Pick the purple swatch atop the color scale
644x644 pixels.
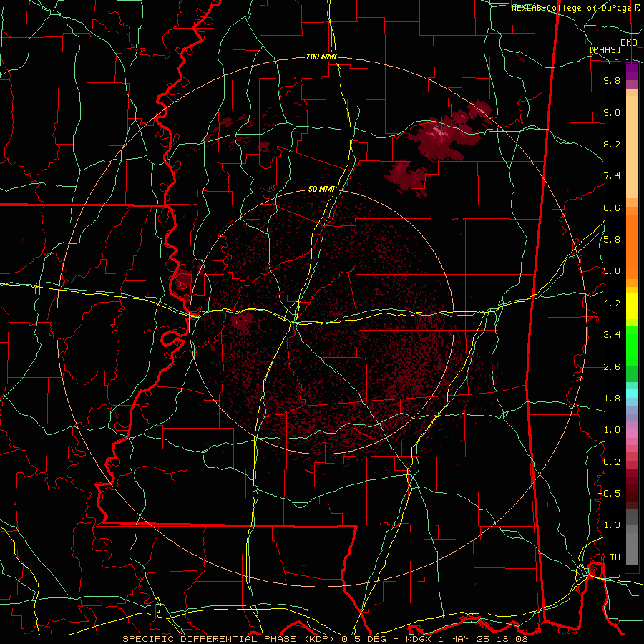click(x=632, y=72)
